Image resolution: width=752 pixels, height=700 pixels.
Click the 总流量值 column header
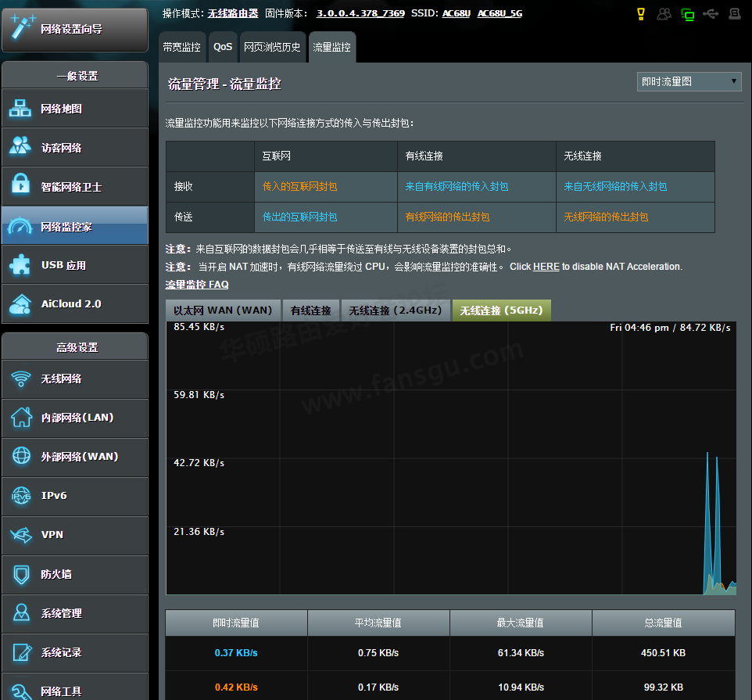(663, 623)
